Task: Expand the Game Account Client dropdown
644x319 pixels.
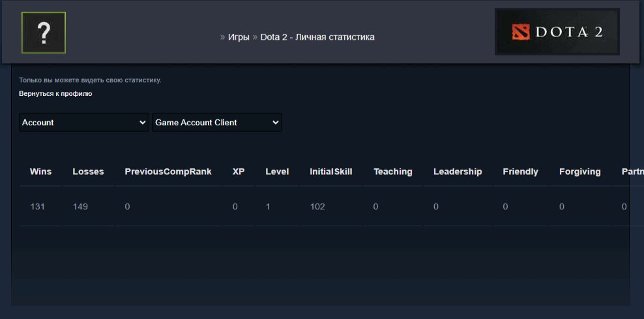Action: (x=216, y=123)
